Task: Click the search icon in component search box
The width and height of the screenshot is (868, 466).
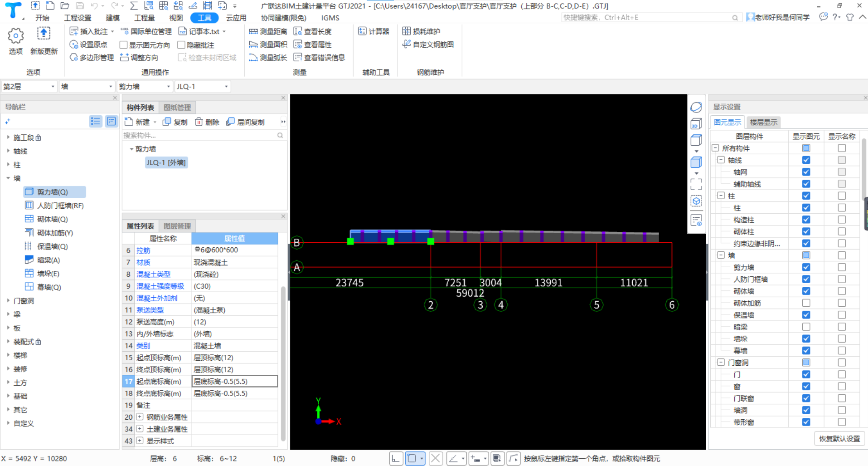Action: pyautogui.click(x=280, y=135)
